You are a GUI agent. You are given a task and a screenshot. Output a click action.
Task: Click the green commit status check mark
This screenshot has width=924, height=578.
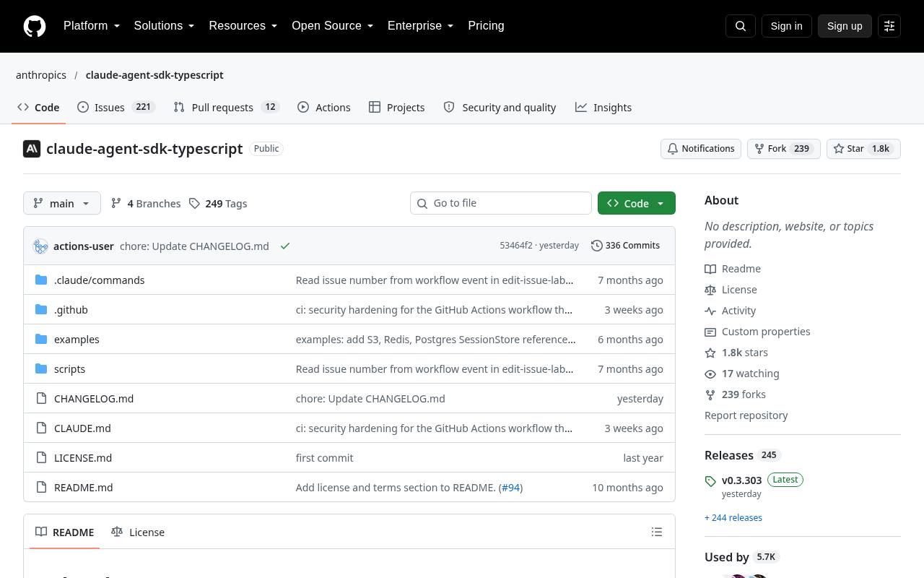click(285, 246)
